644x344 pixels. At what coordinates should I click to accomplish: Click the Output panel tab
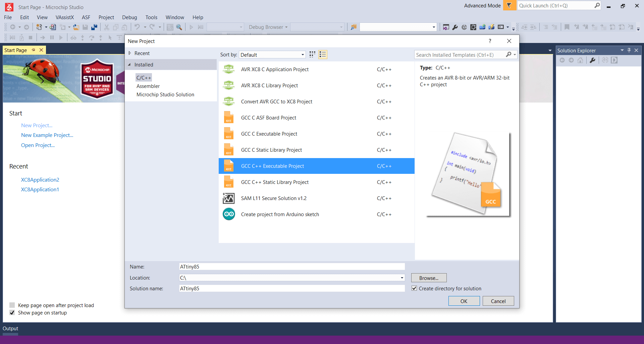point(10,329)
